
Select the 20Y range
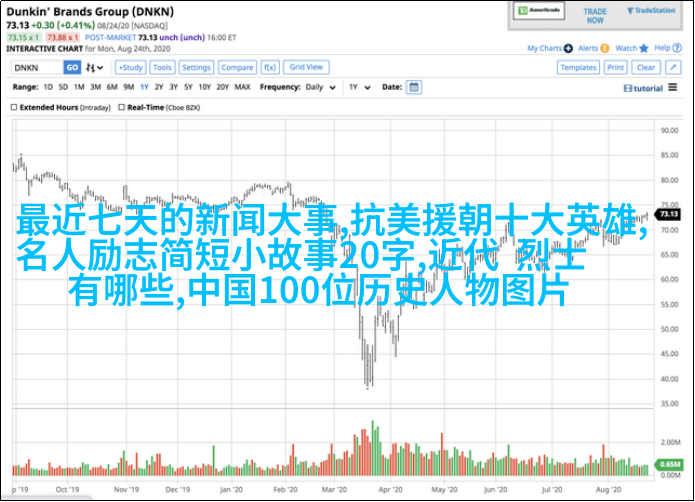tap(223, 87)
